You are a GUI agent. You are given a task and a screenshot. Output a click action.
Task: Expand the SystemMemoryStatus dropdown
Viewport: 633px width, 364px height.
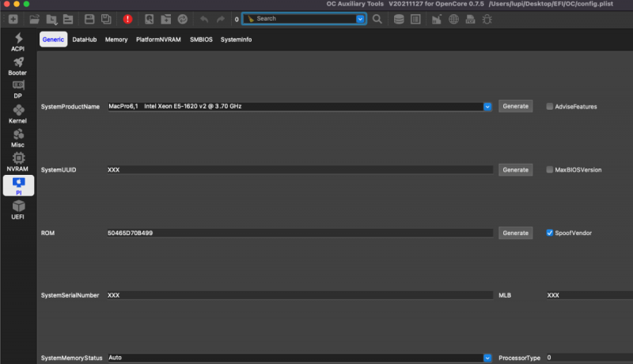[487, 358]
